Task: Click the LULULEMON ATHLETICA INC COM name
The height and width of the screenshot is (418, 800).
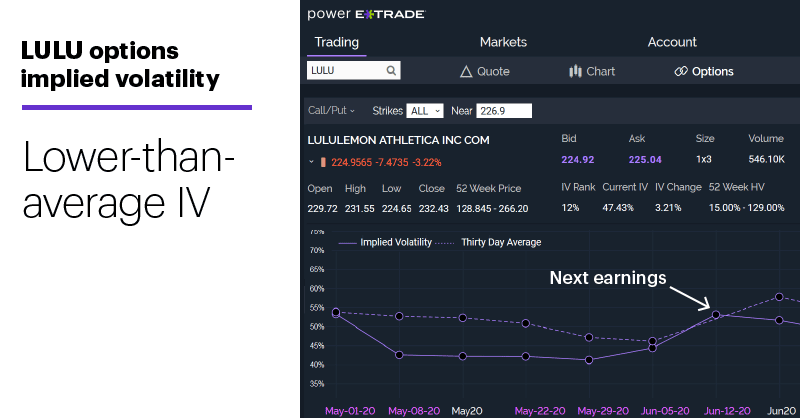Action: pyautogui.click(x=398, y=140)
